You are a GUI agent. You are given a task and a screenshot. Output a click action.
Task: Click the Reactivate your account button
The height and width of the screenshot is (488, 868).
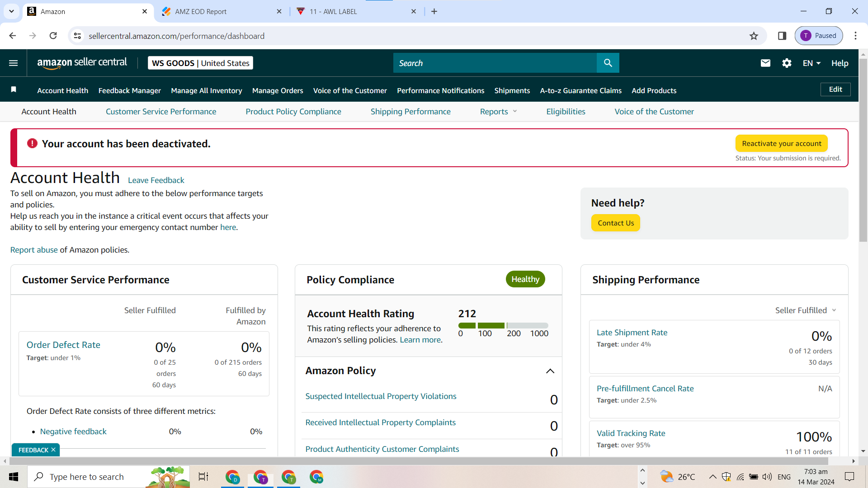(x=782, y=143)
